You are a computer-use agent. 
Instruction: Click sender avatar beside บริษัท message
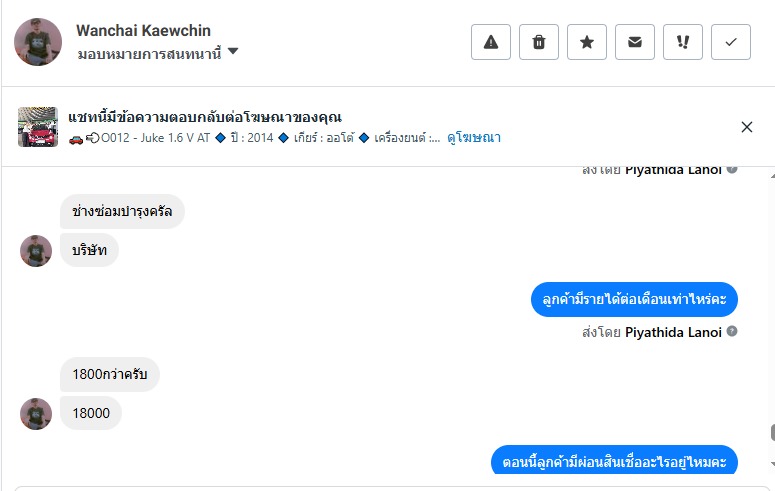pos(36,251)
